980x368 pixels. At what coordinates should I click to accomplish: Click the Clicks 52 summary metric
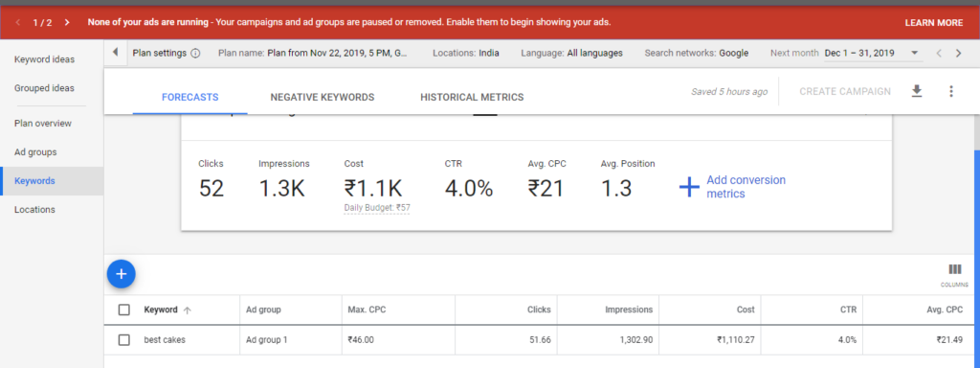[212, 180]
